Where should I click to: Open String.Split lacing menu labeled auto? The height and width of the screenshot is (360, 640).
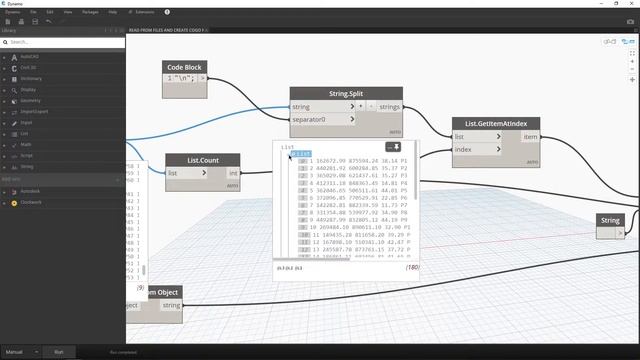(x=395, y=132)
